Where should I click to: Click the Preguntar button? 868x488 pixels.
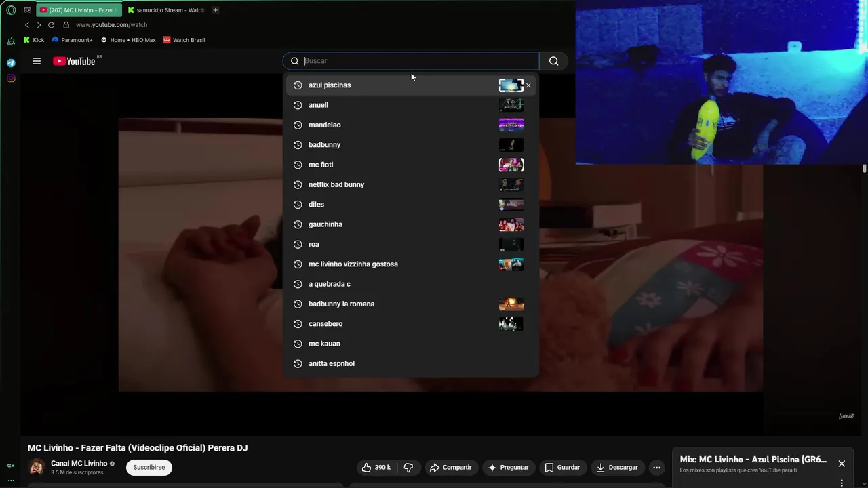pos(508,467)
